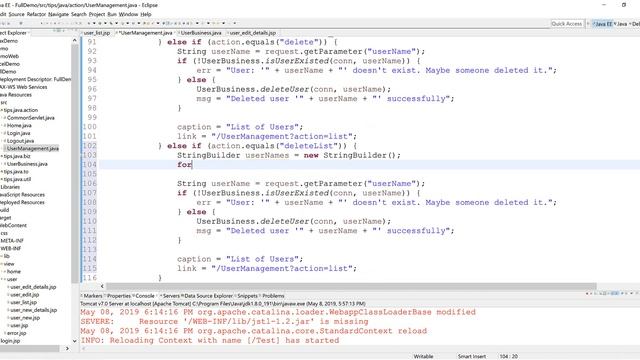Click Project Explorer scroll down arrow

[74, 341]
